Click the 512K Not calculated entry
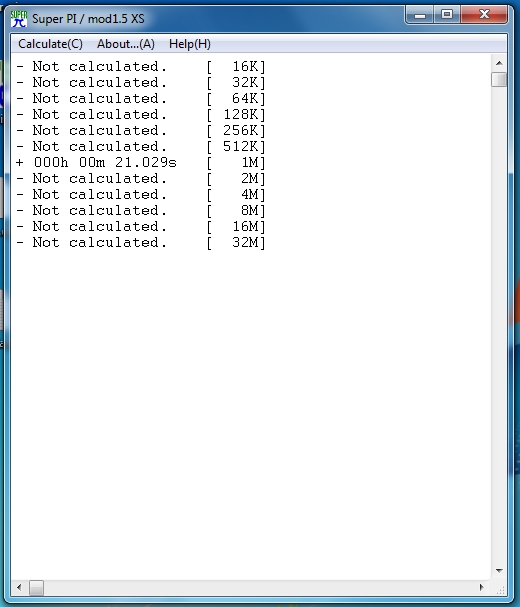 (x=141, y=147)
